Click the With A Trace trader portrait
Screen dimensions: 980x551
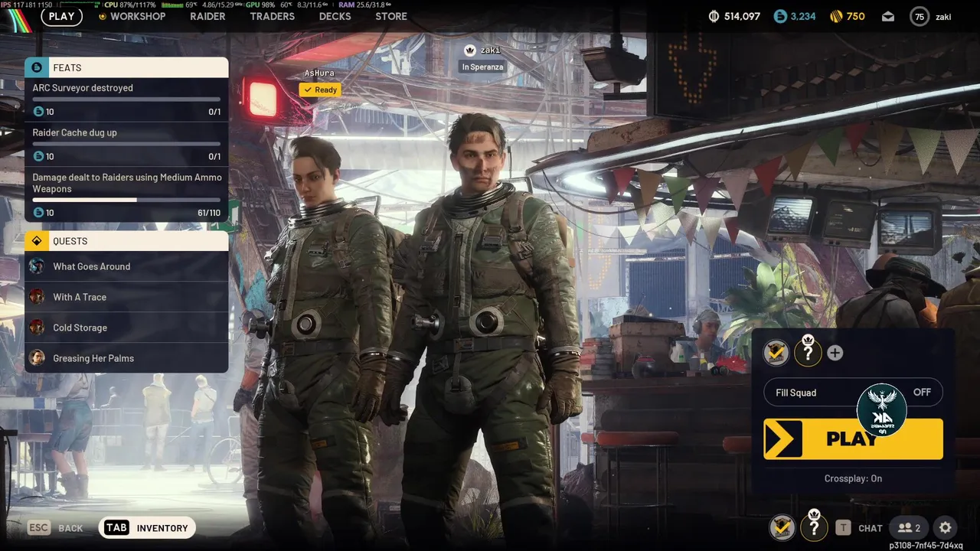37,297
